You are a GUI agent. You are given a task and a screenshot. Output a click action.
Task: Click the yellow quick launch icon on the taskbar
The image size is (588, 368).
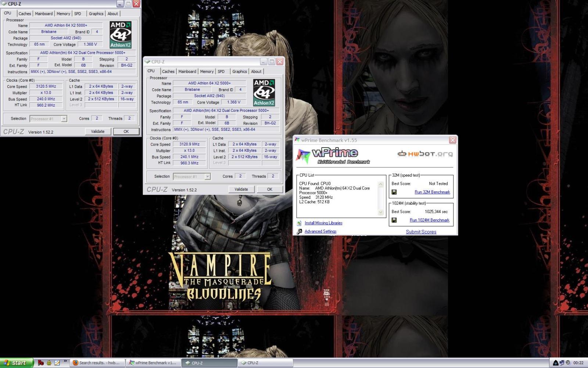tap(49, 363)
